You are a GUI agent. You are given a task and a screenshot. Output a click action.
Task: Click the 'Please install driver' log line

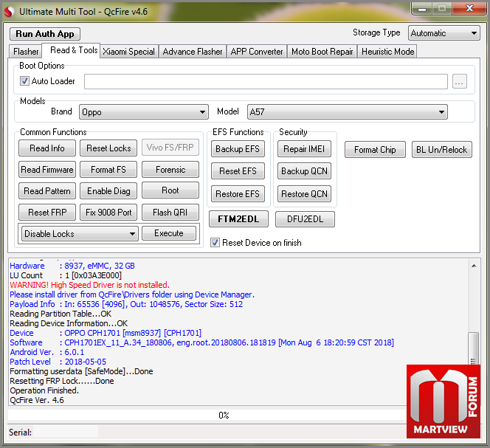[x=132, y=294]
